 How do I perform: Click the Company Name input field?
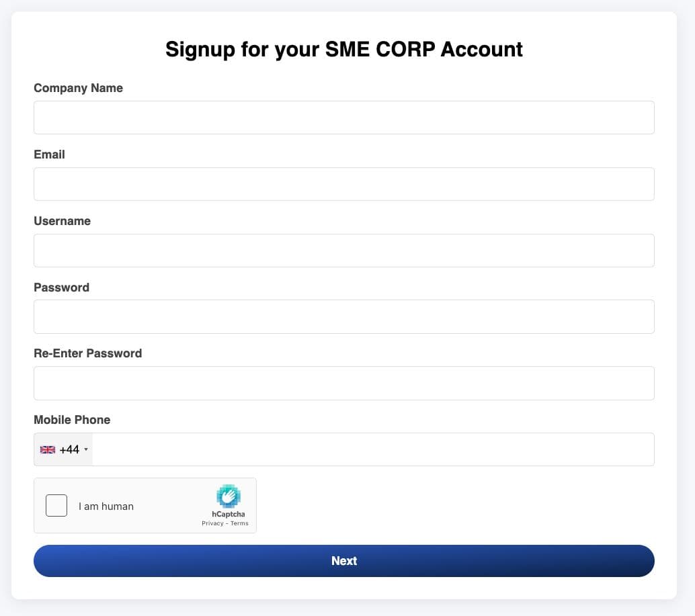(344, 117)
